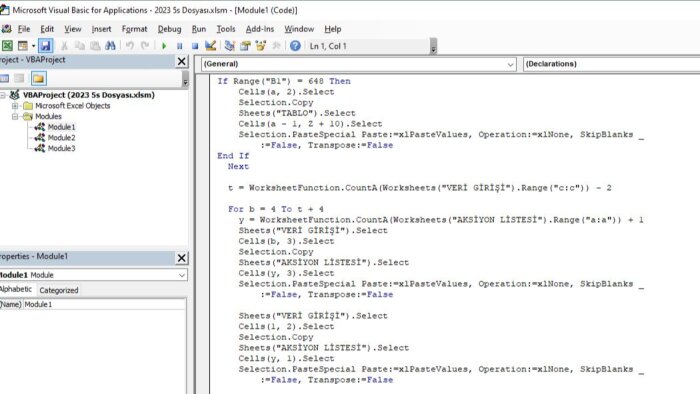
Task: Select Module1 in project tree
Action: (x=62, y=127)
